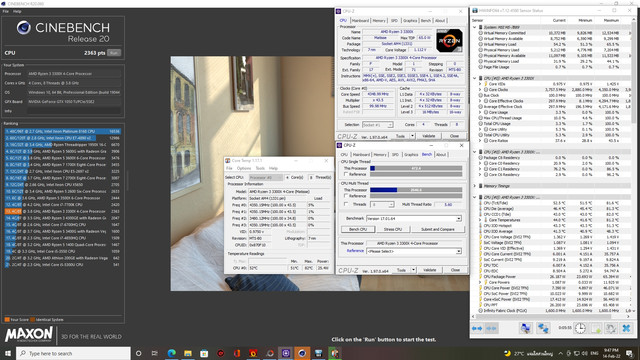640x360 pixels.
Task: Click red circular app icon on taskbar
Action: tap(220, 353)
